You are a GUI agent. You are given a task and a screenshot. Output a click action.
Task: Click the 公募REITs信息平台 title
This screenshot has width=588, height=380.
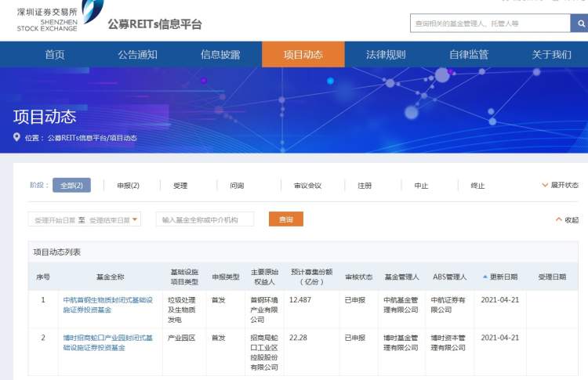(x=155, y=24)
